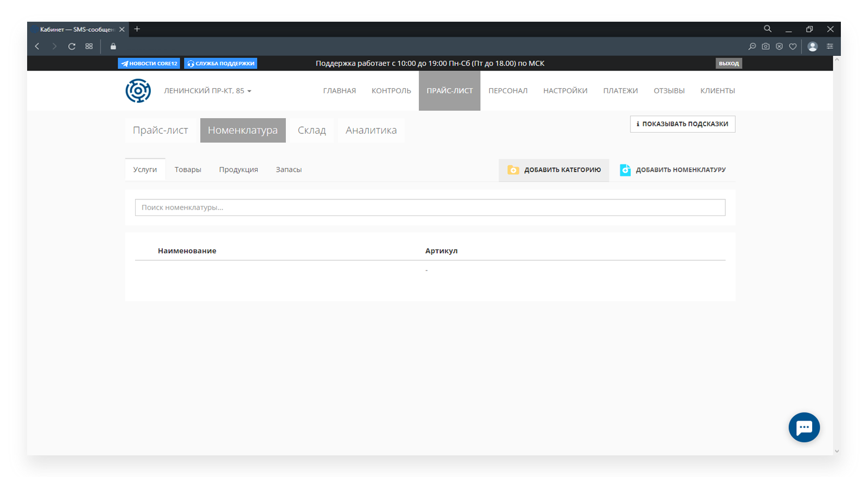Restore down the browser window
This screenshot has height=477, width=868.
809,29
